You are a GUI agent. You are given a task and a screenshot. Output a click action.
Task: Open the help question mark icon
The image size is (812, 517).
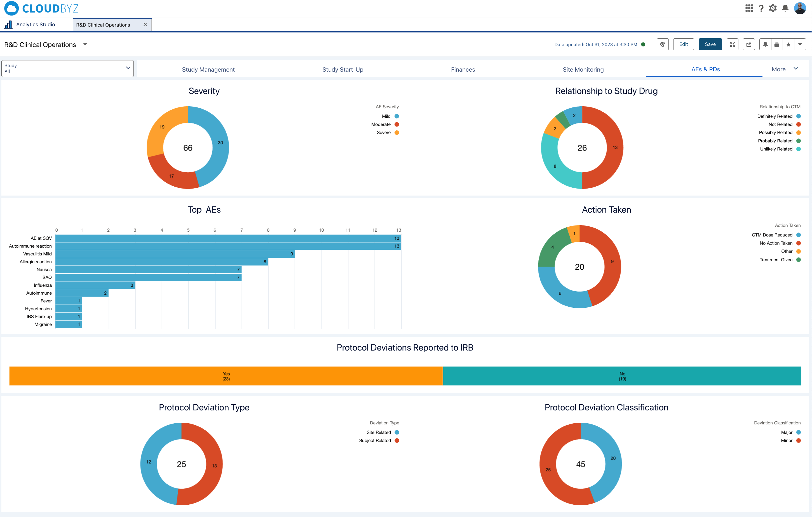761,8
